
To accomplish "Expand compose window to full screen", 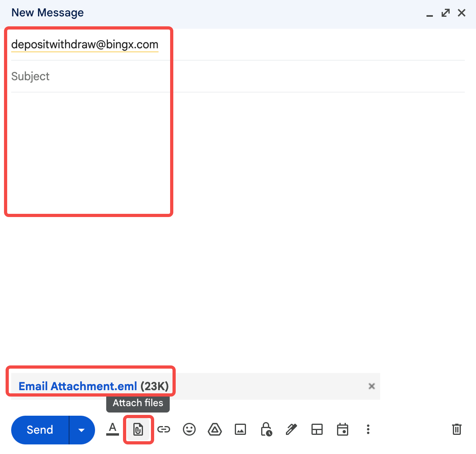I will [446, 13].
